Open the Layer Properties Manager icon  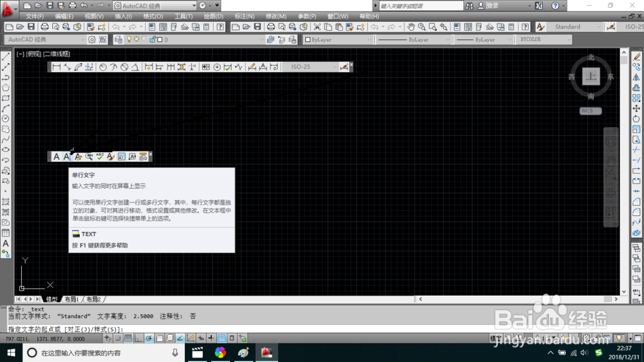pos(118,40)
